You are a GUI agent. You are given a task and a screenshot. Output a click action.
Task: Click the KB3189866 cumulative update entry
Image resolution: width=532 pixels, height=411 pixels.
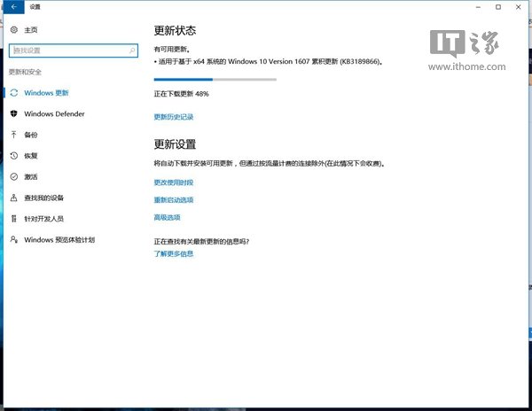269,62
